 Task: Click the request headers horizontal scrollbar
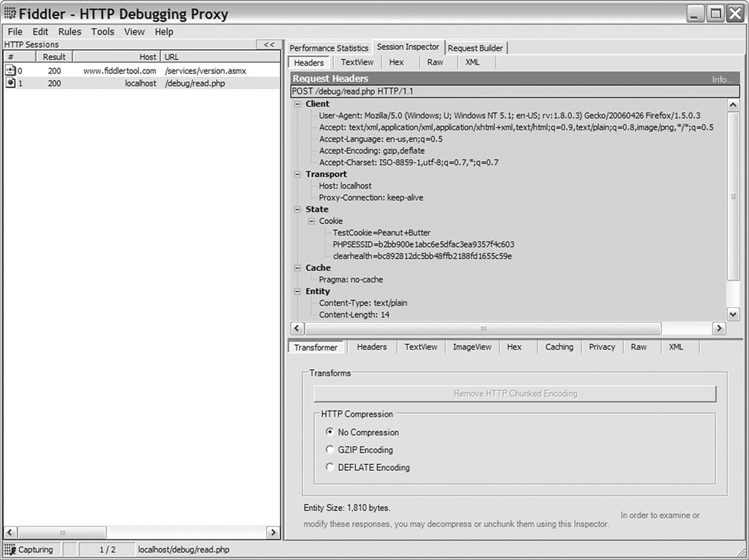click(x=483, y=329)
